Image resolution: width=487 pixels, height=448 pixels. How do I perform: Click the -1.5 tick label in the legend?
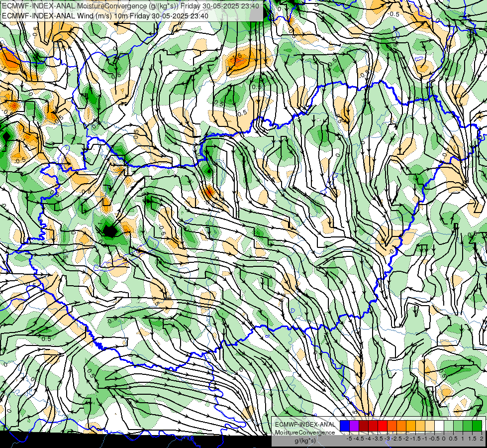(x=415, y=439)
